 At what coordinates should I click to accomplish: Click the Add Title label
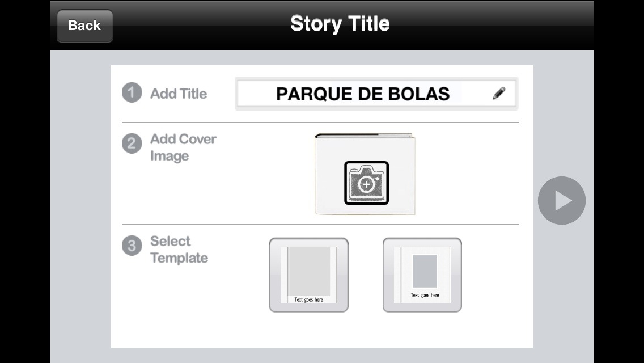[x=178, y=94]
